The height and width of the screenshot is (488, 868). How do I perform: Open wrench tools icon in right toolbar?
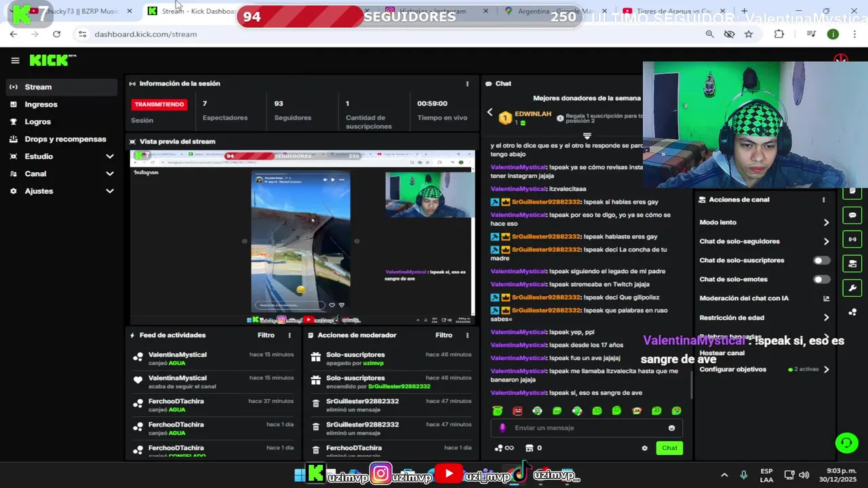click(x=852, y=288)
